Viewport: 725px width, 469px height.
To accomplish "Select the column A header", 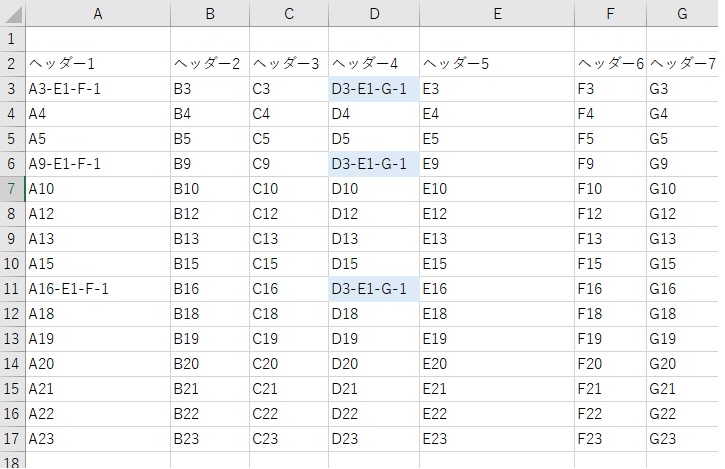I will pos(97,13).
